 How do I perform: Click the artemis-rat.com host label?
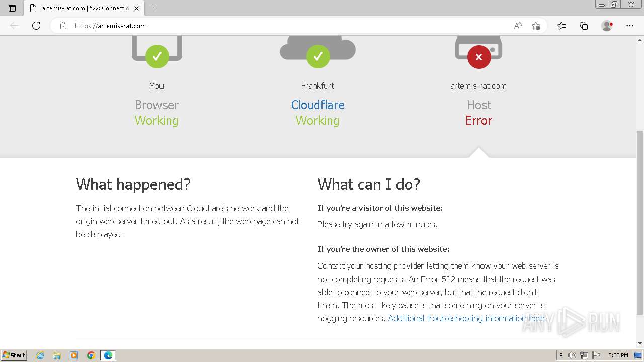[478, 86]
